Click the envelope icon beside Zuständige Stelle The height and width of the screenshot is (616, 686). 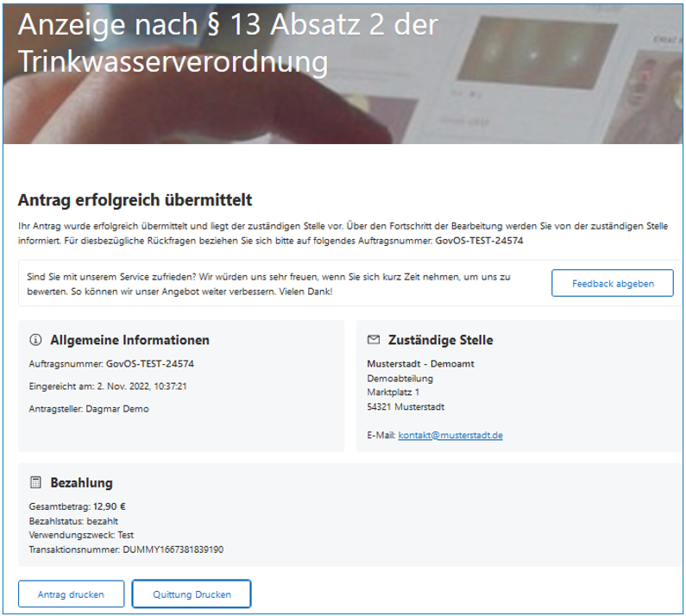[x=374, y=340]
